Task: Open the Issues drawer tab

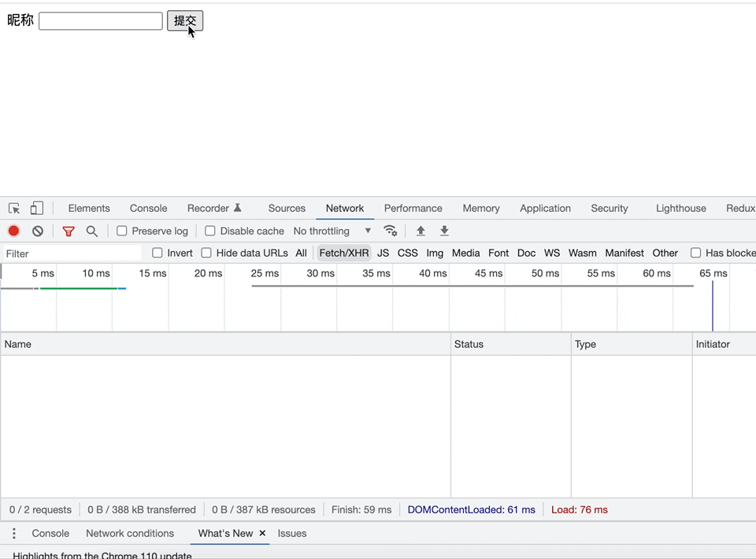Action: tap(292, 534)
